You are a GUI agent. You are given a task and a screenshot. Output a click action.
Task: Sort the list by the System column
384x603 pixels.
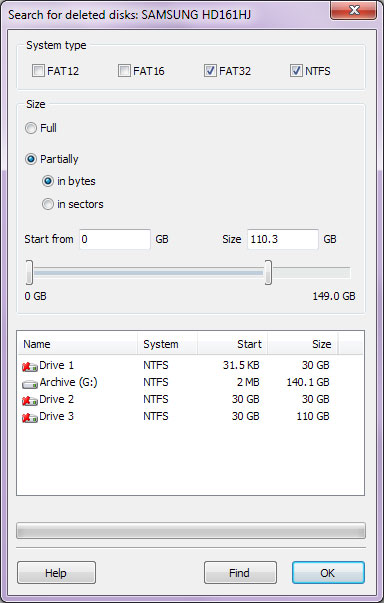point(168,344)
